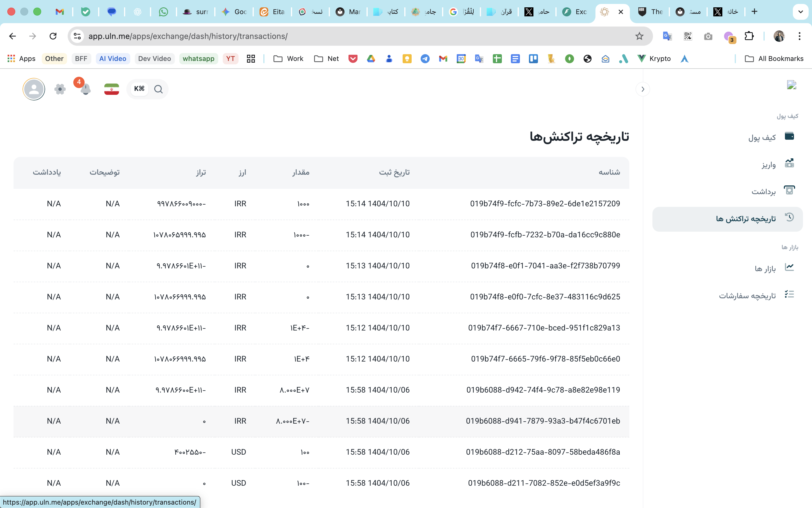Viewport: 812px width, 508px height.
Task: Open a new browser tab with plus
Action: 754,11
